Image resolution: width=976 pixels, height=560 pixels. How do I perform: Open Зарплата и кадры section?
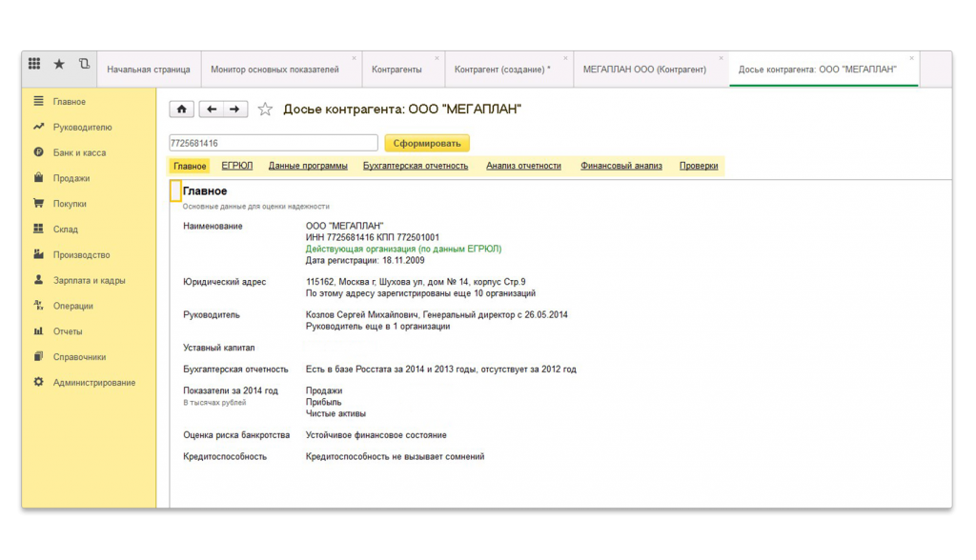point(89,280)
